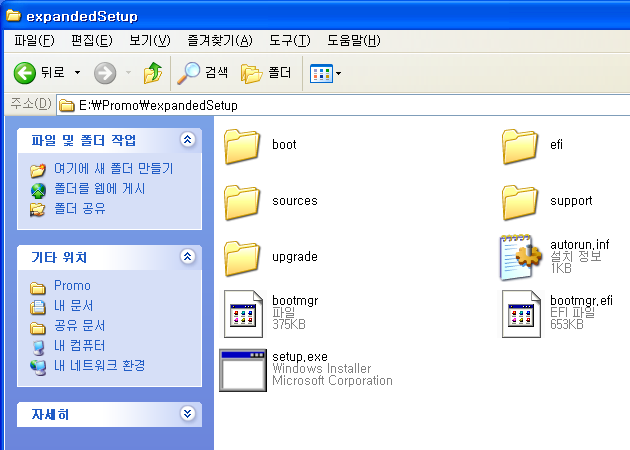
Task: Click the grey Forward arrow button
Action: tap(105, 73)
